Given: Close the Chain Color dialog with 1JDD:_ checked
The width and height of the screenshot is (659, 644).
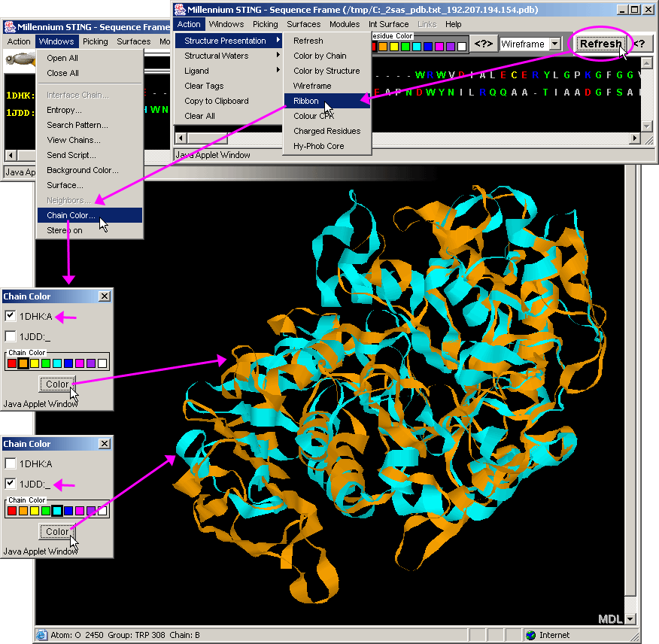Looking at the screenshot, I should (x=105, y=444).
